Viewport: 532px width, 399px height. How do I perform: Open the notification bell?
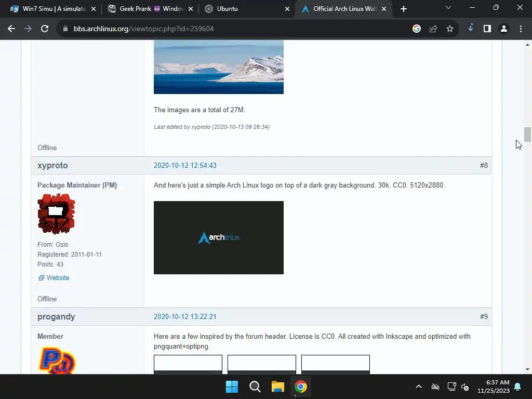pyautogui.click(x=518, y=387)
